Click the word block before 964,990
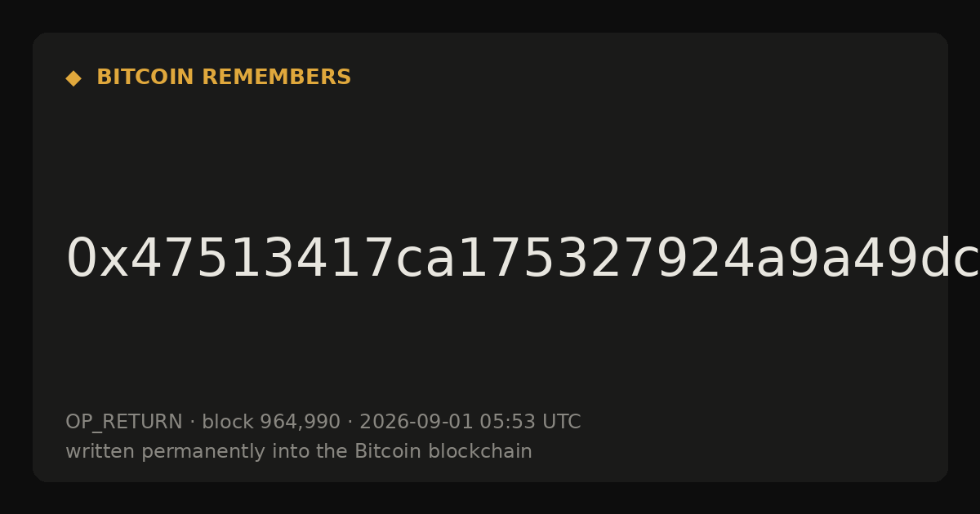The height and width of the screenshot is (514, 980). (x=228, y=423)
